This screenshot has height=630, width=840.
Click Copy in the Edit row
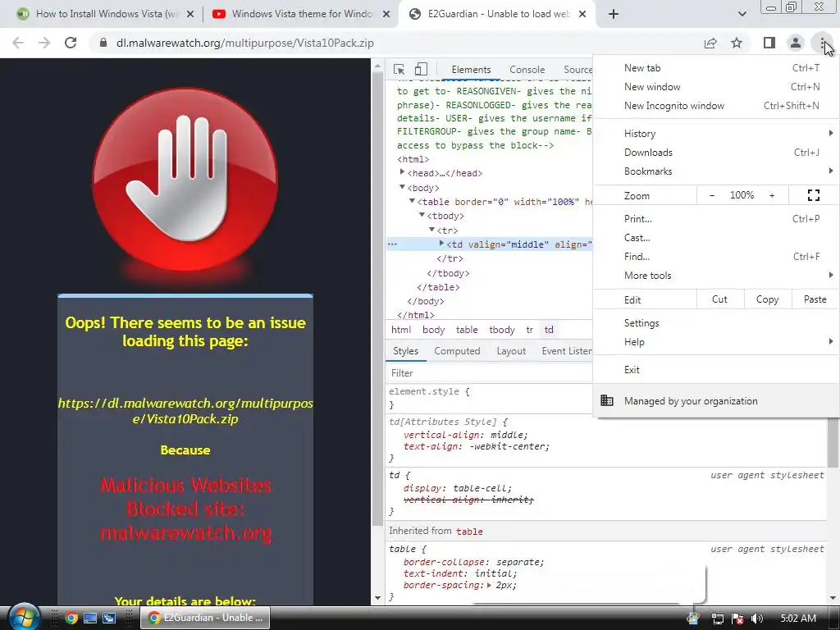point(767,300)
